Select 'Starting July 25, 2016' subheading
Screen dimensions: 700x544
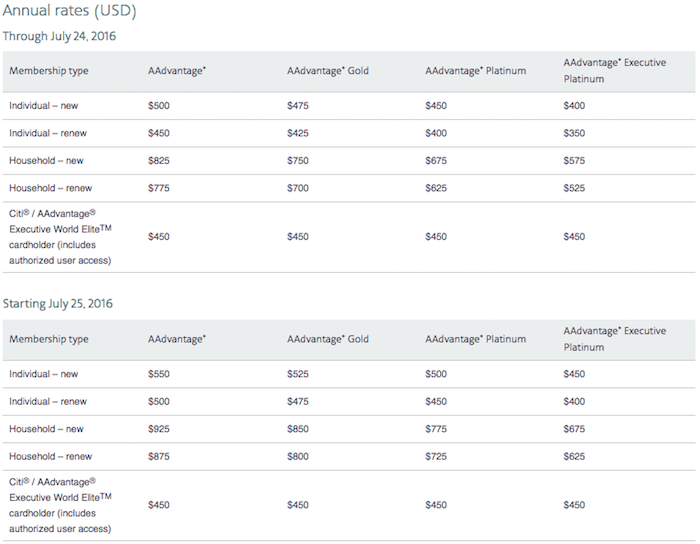point(58,304)
